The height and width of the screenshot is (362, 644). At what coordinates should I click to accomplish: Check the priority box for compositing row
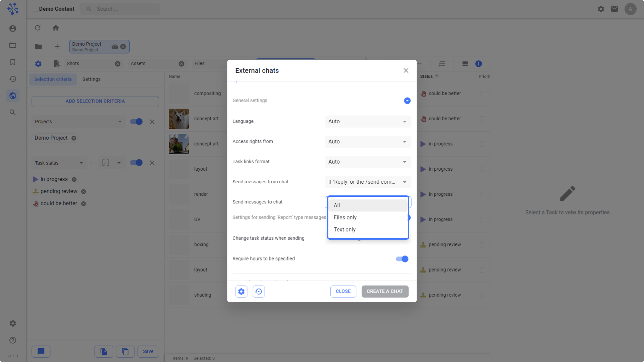(x=482, y=94)
